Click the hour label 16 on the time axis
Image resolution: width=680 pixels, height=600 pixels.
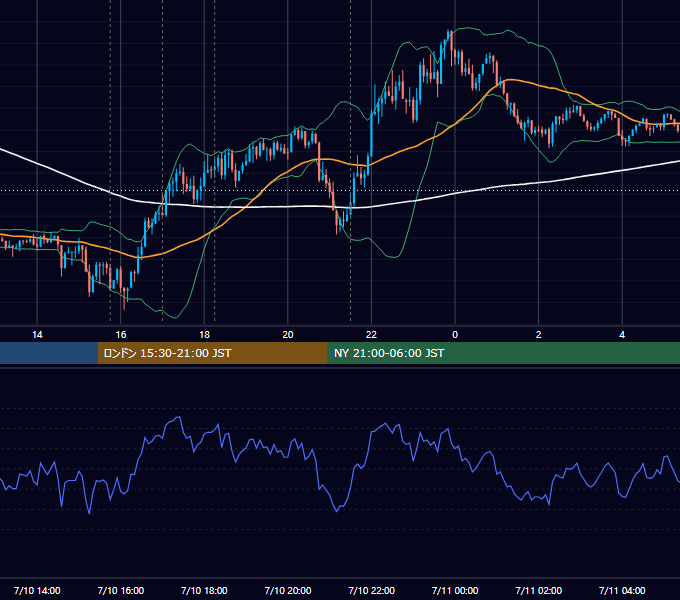121,335
